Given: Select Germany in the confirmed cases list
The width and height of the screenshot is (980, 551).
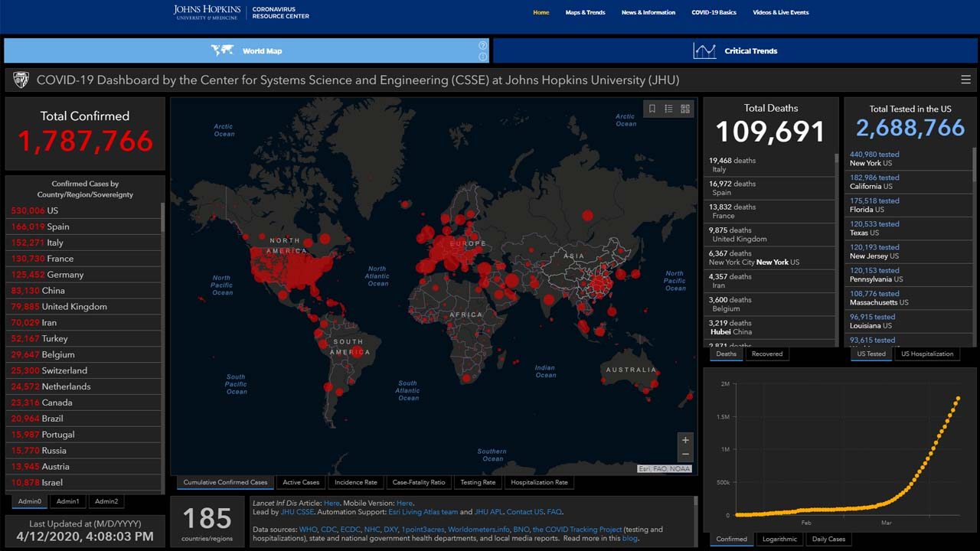Looking at the screenshot, I should coord(84,275).
